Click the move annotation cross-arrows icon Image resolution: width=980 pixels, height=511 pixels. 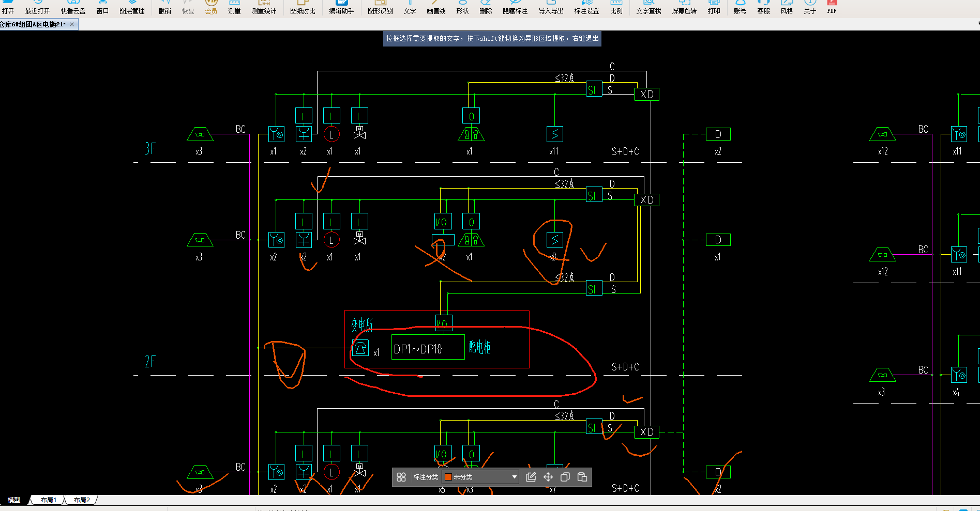[548, 477]
